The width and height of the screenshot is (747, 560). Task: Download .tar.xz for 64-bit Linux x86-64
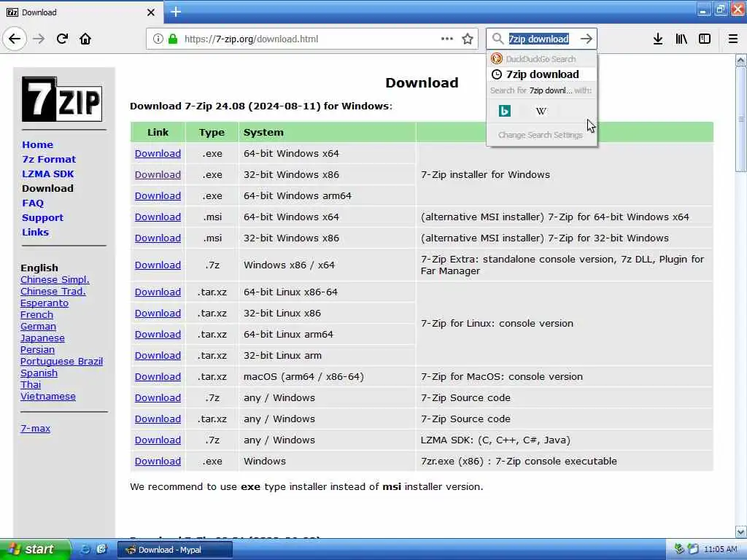click(x=158, y=292)
